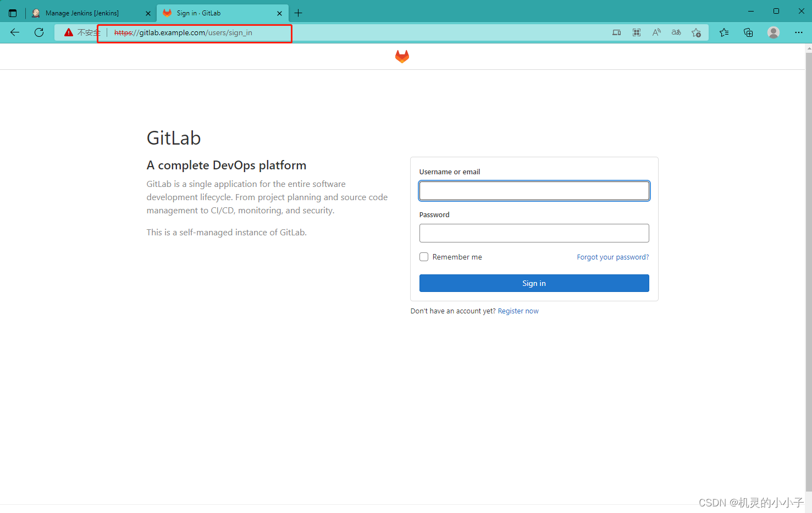This screenshot has height=513, width=812.
Task: Minimize the browser window
Action: click(x=751, y=11)
